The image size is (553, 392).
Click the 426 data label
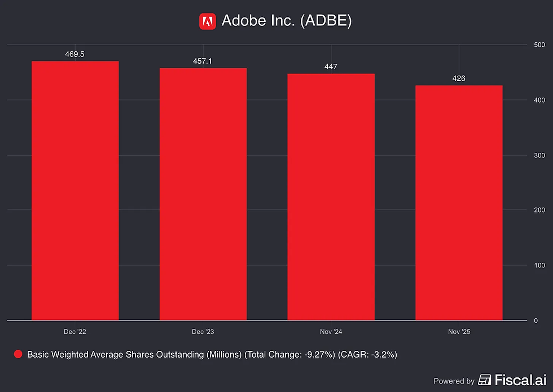[x=459, y=78]
